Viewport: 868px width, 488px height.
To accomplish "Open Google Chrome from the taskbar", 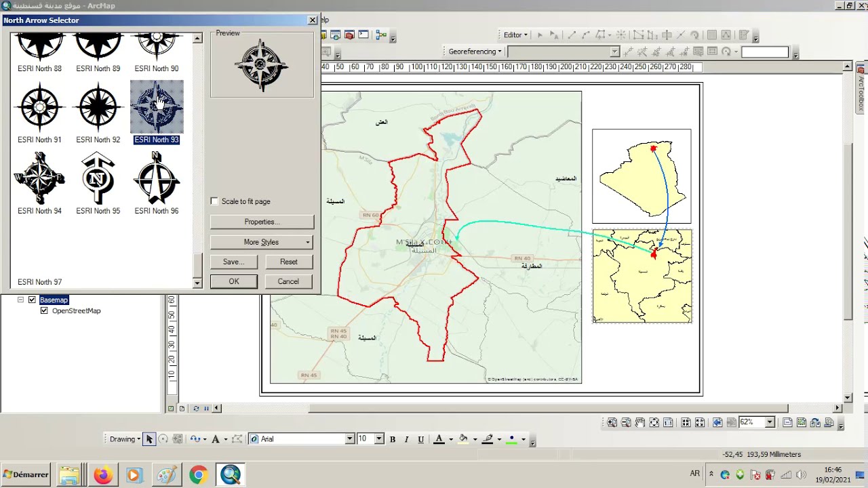I will click(198, 474).
